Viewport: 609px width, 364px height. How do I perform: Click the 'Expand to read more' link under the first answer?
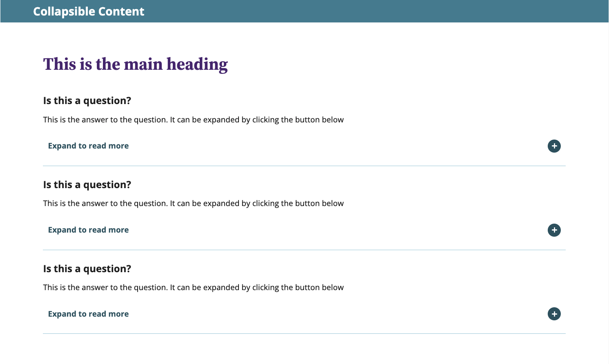pos(88,146)
